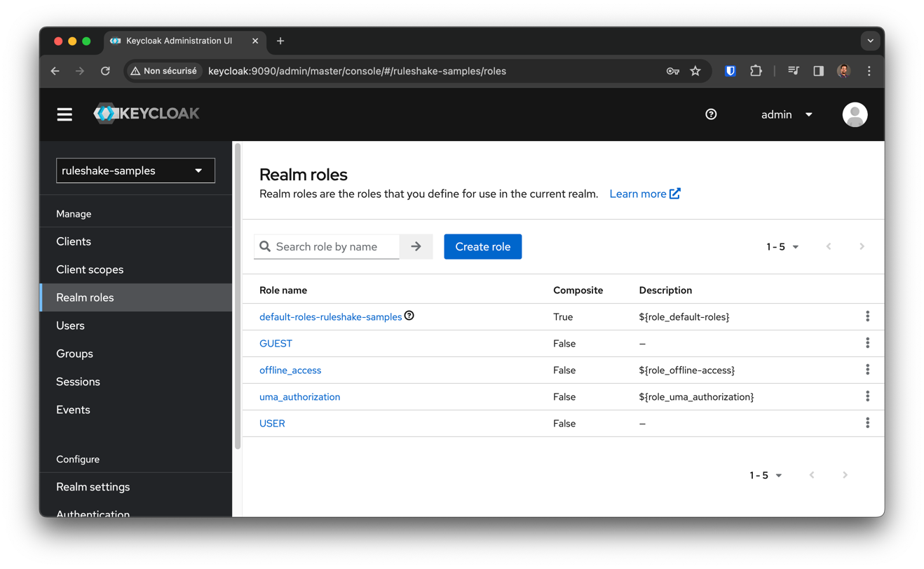Open kebab menu for offline_access role
Image resolution: width=924 pixels, height=569 pixels.
click(867, 370)
